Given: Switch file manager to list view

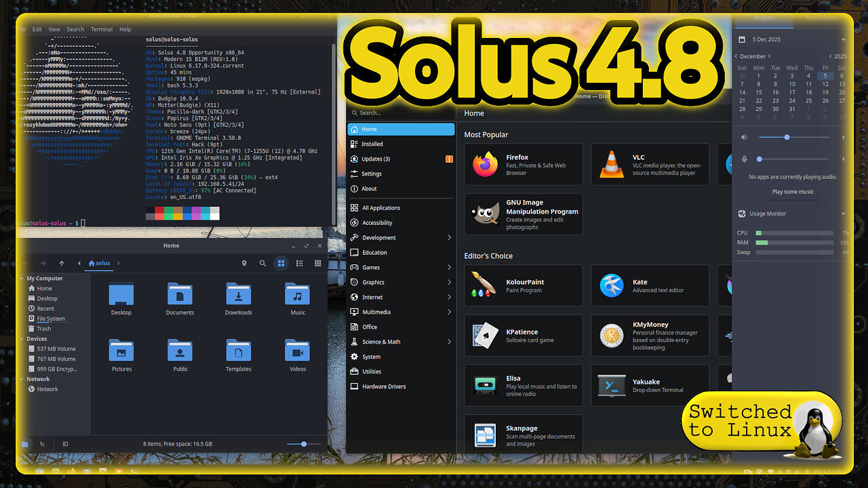Looking at the screenshot, I should tap(299, 263).
